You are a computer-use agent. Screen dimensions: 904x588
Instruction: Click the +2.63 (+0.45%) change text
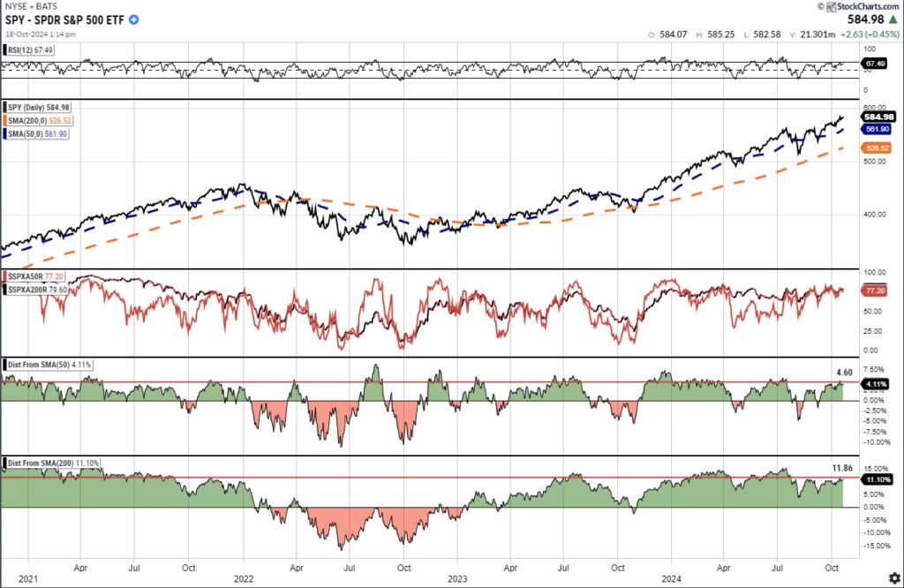click(x=870, y=34)
